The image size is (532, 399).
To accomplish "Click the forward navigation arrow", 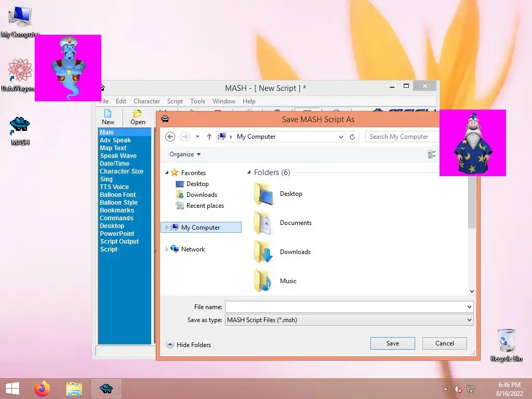I will pyautogui.click(x=185, y=137).
